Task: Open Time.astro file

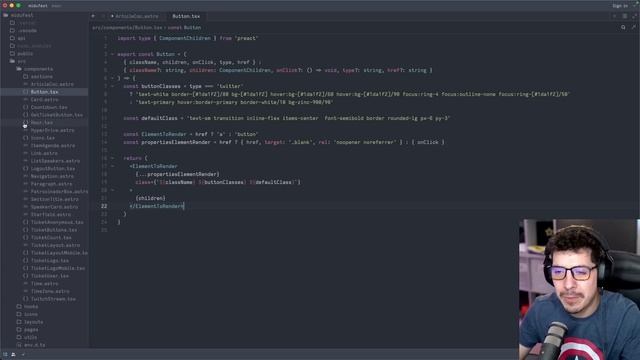Action: [44, 284]
